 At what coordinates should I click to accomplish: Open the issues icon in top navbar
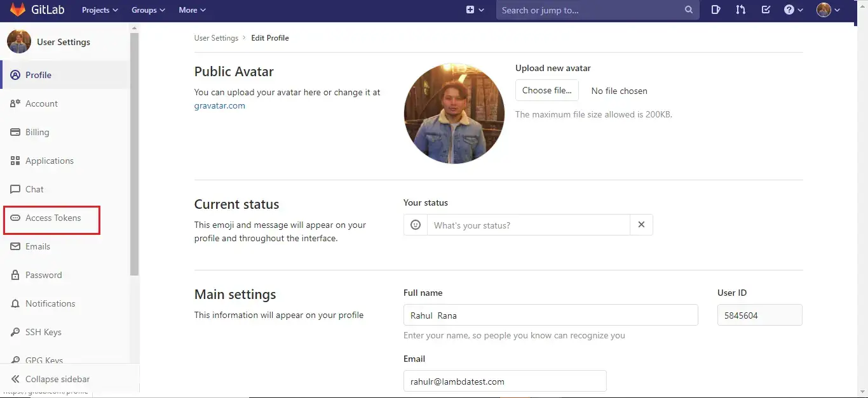coord(715,10)
